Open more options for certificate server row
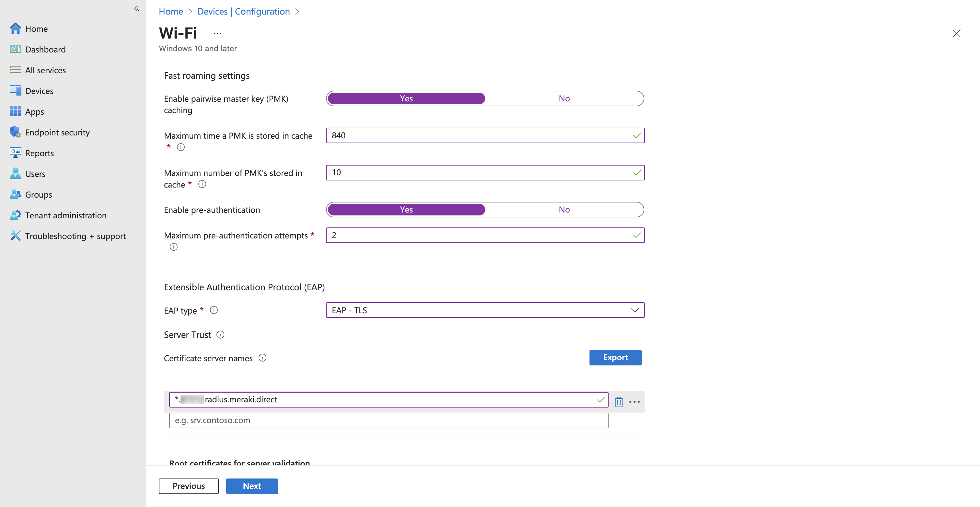 point(634,402)
